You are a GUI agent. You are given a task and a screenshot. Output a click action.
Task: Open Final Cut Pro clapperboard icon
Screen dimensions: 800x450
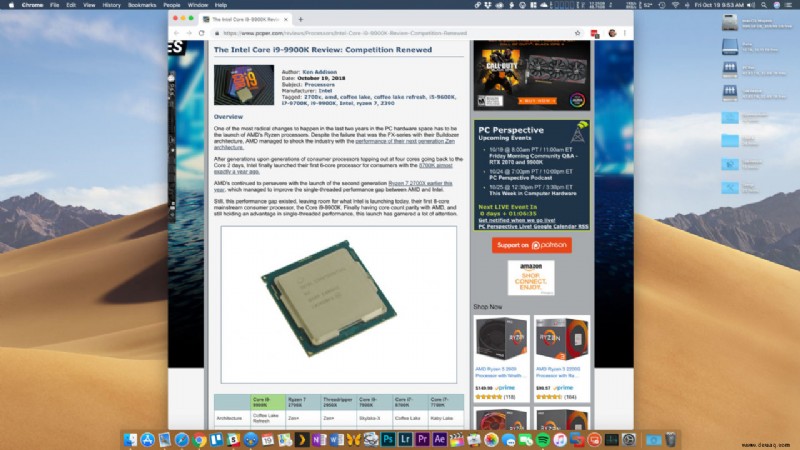pyautogui.click(x=457, y=440)
